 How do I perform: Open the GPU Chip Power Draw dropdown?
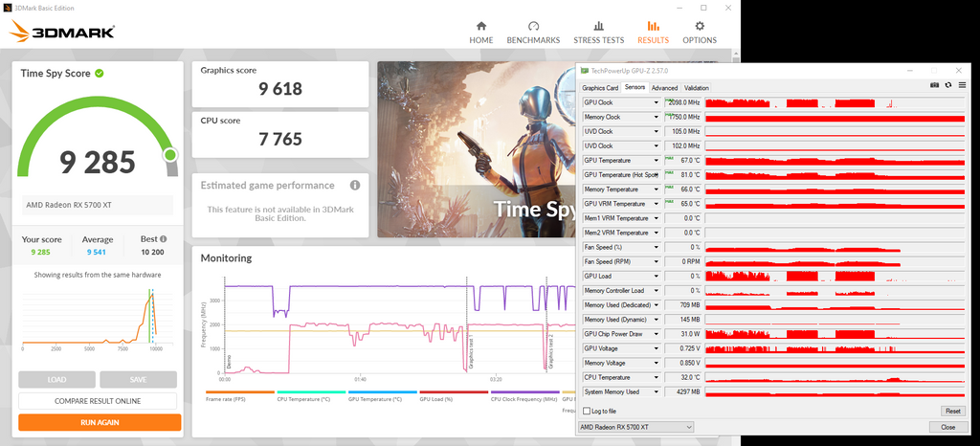[657, 334]
